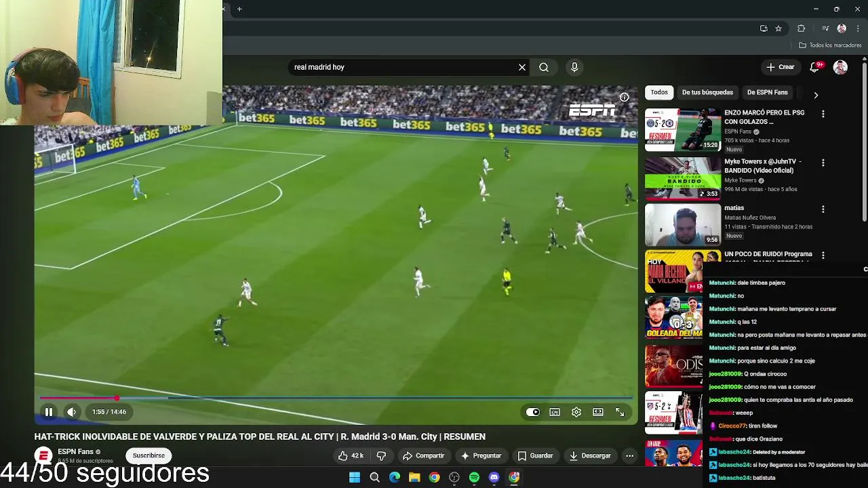This screenshot has width=868, height=488.
Task: Open the Myke Towers BANDIDO video title
Action: point(763,166)
